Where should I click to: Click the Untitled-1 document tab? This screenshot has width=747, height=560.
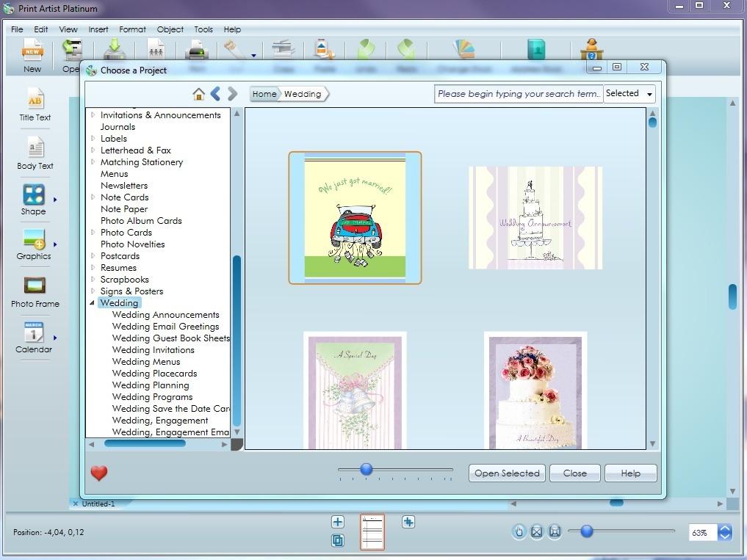(x=98, y=503)
